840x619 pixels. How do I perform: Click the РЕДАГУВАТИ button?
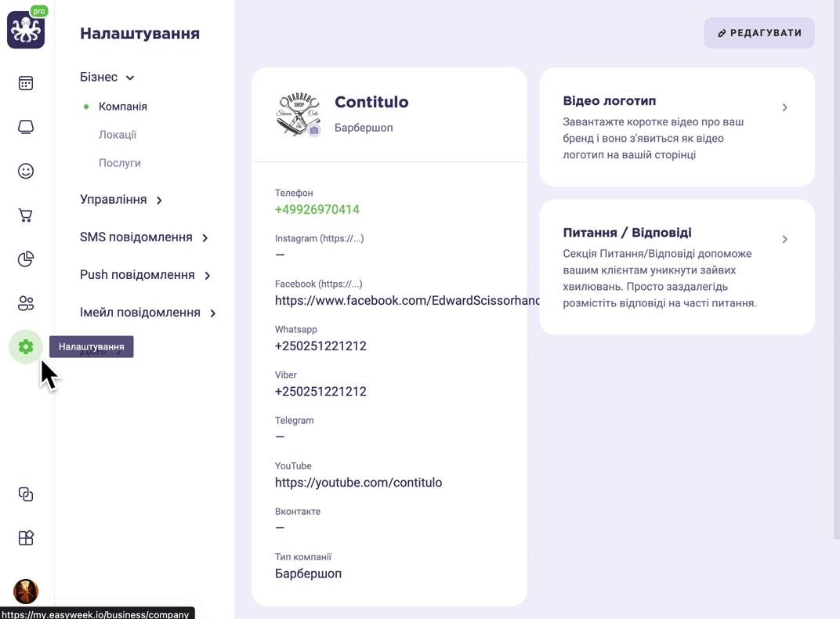(759, 33)
